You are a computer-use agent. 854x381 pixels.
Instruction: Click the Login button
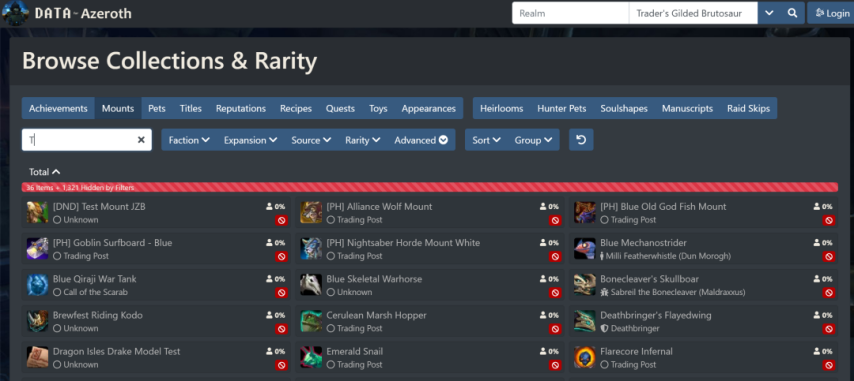click(x=832, y=13)
